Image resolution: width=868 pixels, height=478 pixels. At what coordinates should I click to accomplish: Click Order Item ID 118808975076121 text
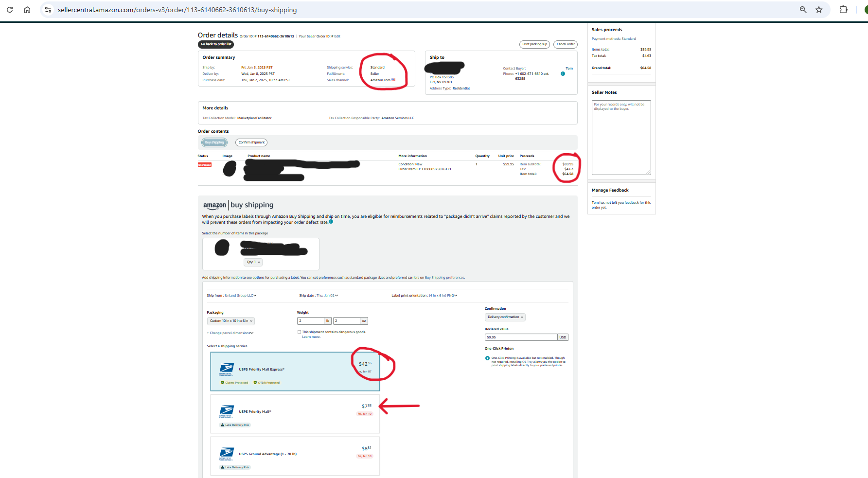pos(425,169)
